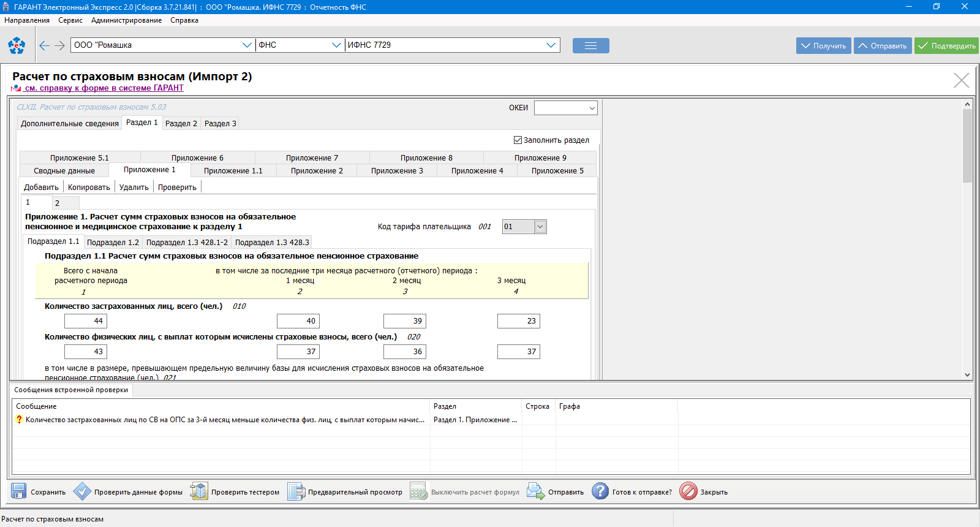
Task: Select the 'Подраздел 1.2' tab
Action: pyautogui.click(x=113, y=243)
